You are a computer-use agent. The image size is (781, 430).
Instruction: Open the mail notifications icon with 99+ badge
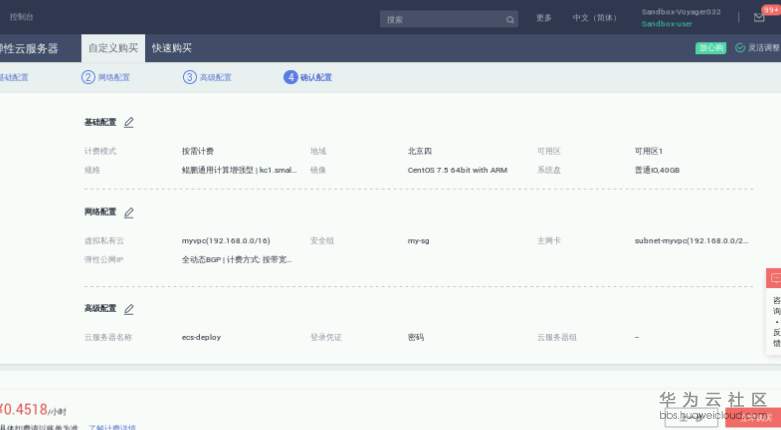tap(759, 17)
